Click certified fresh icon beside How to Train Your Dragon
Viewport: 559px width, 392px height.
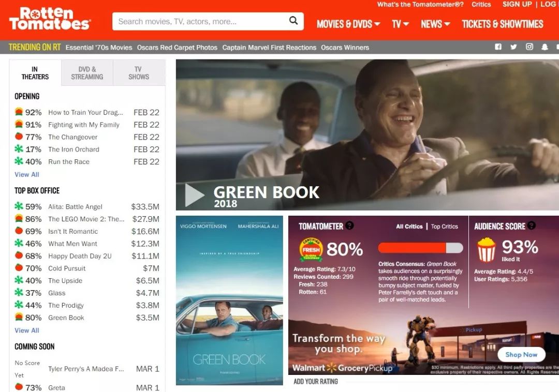point(19,112)
